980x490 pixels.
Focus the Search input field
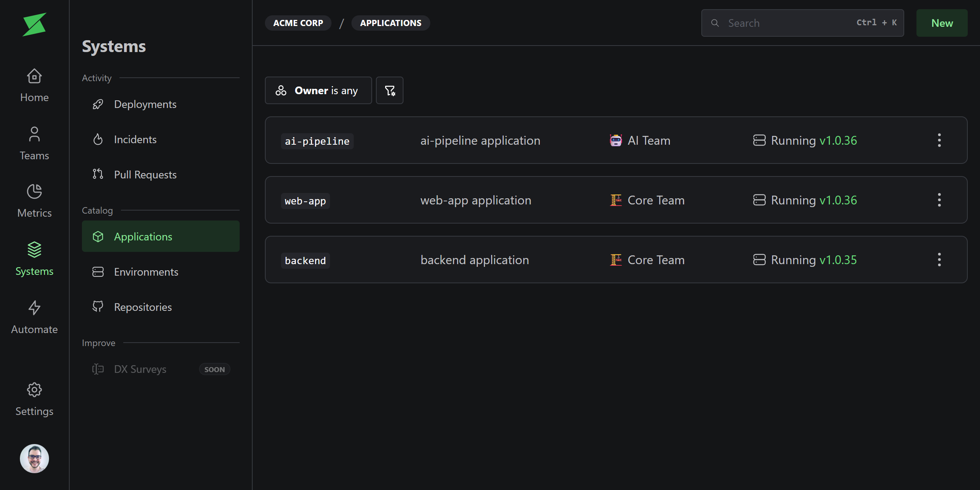(789, 23)
